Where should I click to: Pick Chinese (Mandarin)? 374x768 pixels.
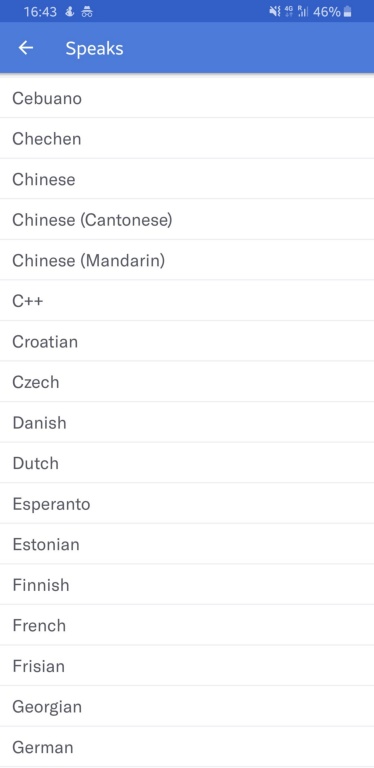(187, 261)
